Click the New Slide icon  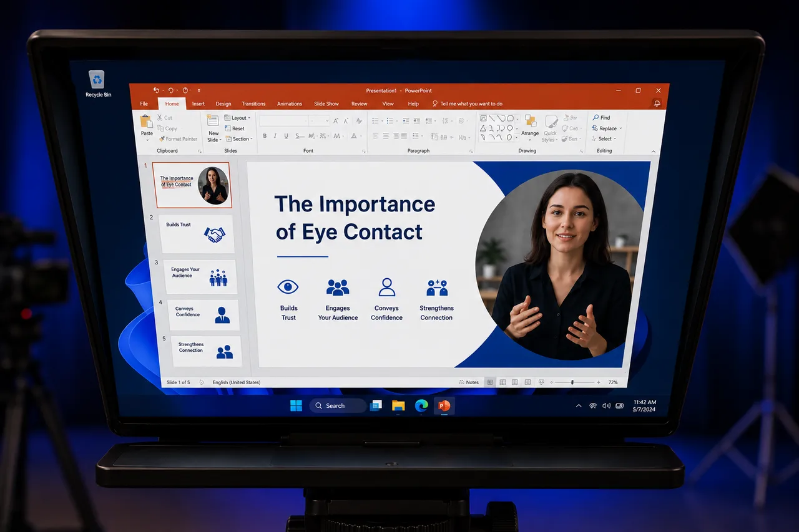pyautogui.click(x=213, y=121)
